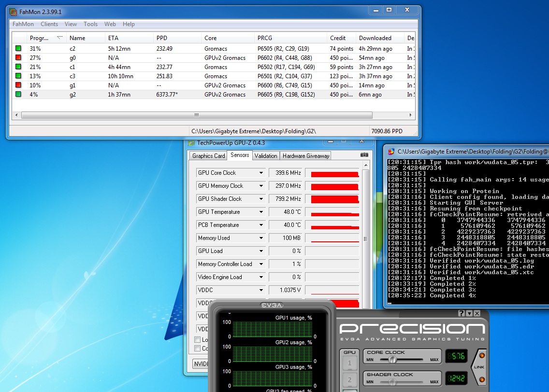Expand Memory Used sensor dropdown
This screenshot has height=392, width=549.
click(x=261, y=238)
